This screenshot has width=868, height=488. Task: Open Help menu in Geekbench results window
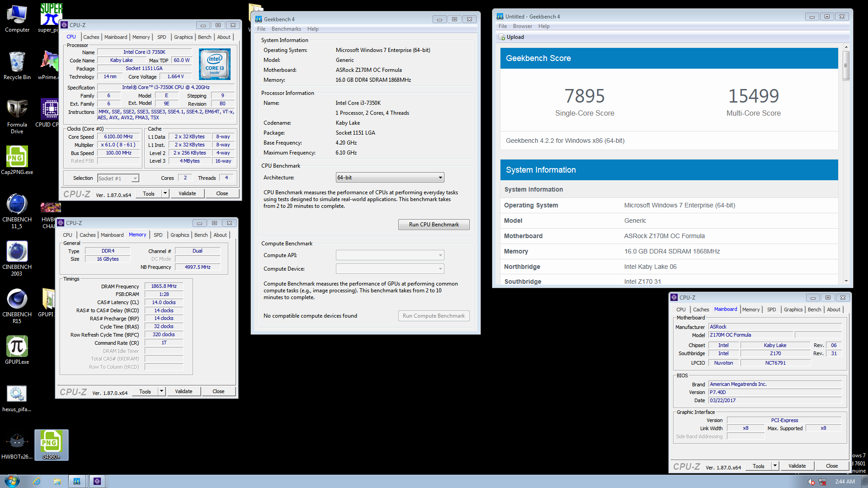coord(544,26)
